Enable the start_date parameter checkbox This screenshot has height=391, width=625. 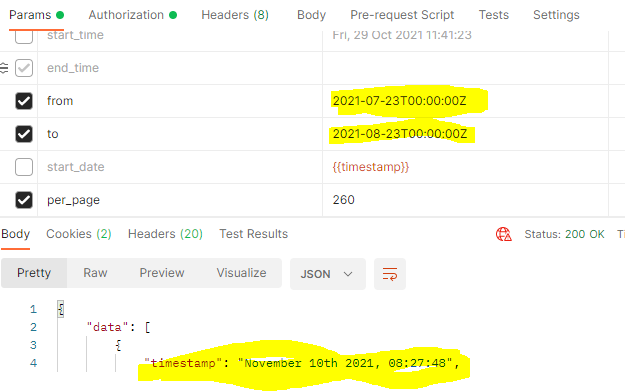point(24,167)
